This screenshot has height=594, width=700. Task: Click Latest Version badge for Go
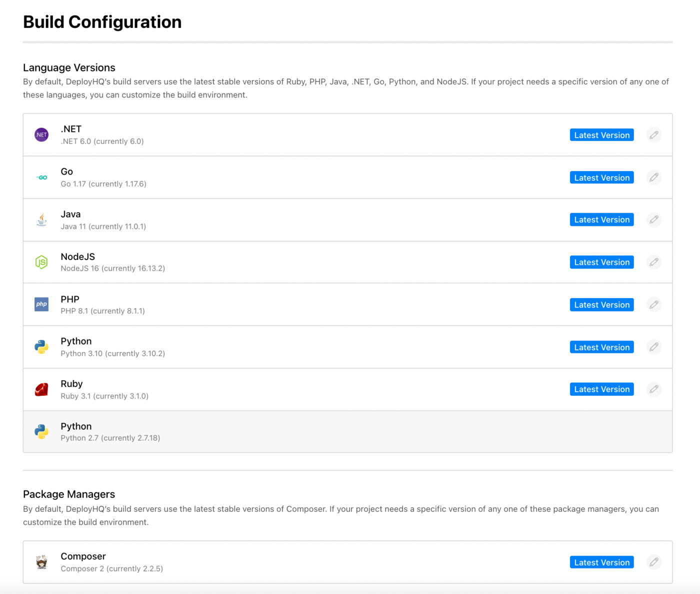pyautogui.click(x=602, y=177)
